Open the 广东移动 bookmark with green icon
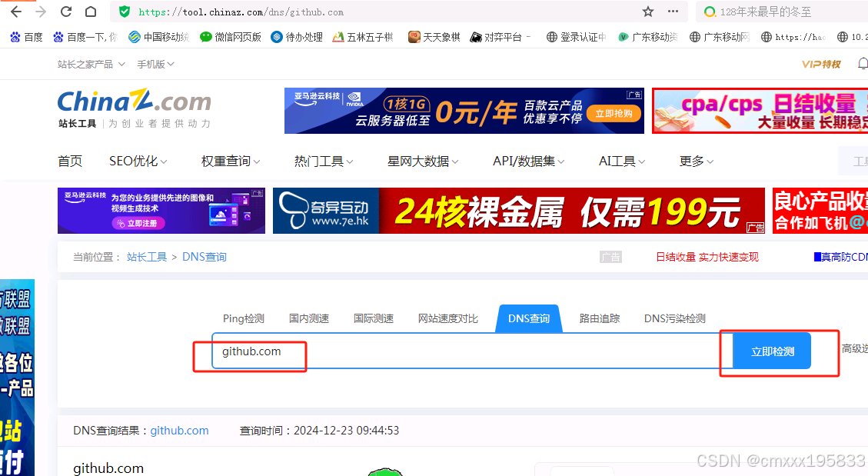Image resolution: width=868 pixels, height=476 pixels. pyautogui.click(x=647, y=37)
